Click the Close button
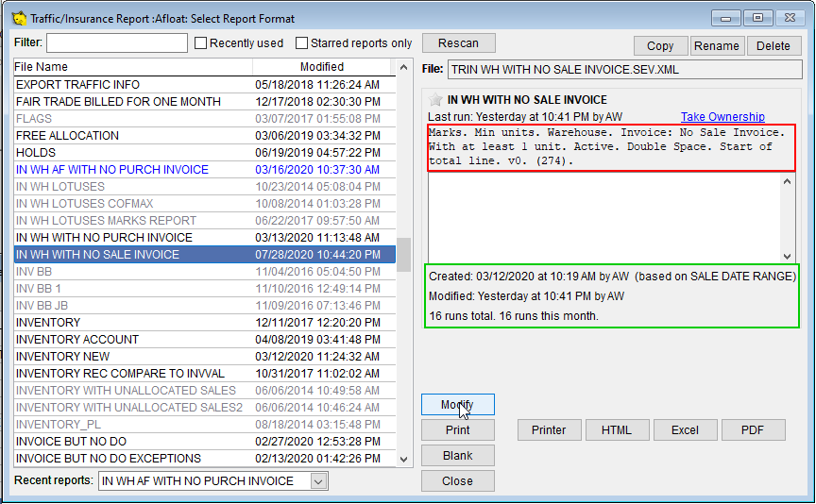 click(458, 481)
